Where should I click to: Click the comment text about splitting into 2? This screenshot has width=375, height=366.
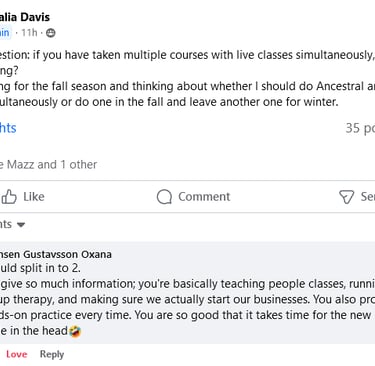click(40, 268)
